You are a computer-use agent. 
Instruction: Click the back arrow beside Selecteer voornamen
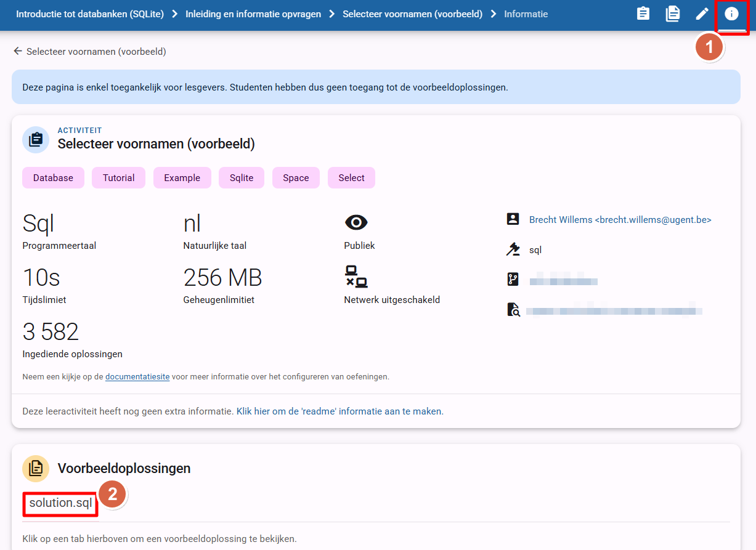click(18, 51)
